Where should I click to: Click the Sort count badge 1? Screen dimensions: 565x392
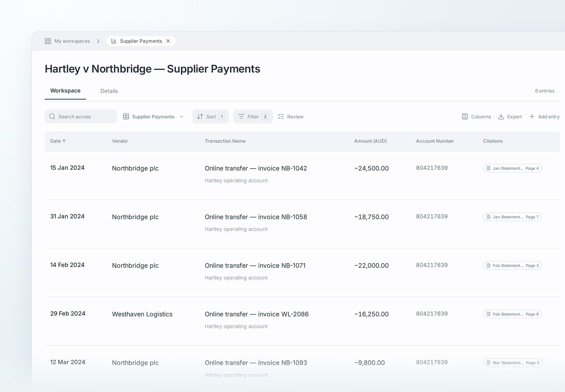(x=222, y=116)
